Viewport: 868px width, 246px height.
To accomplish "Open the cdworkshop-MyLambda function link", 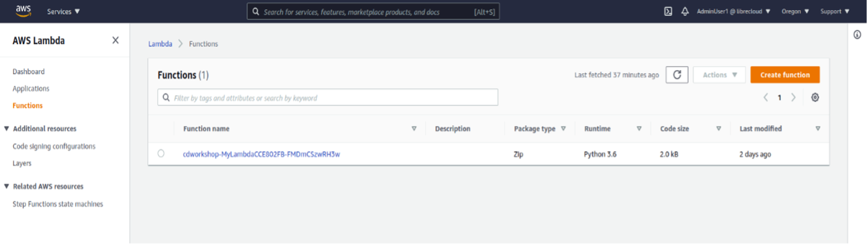I will 261,154.
